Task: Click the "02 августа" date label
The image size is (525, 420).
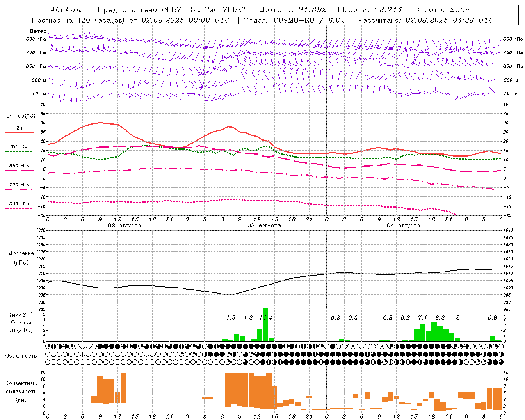Action: click(x=125, y=226)
